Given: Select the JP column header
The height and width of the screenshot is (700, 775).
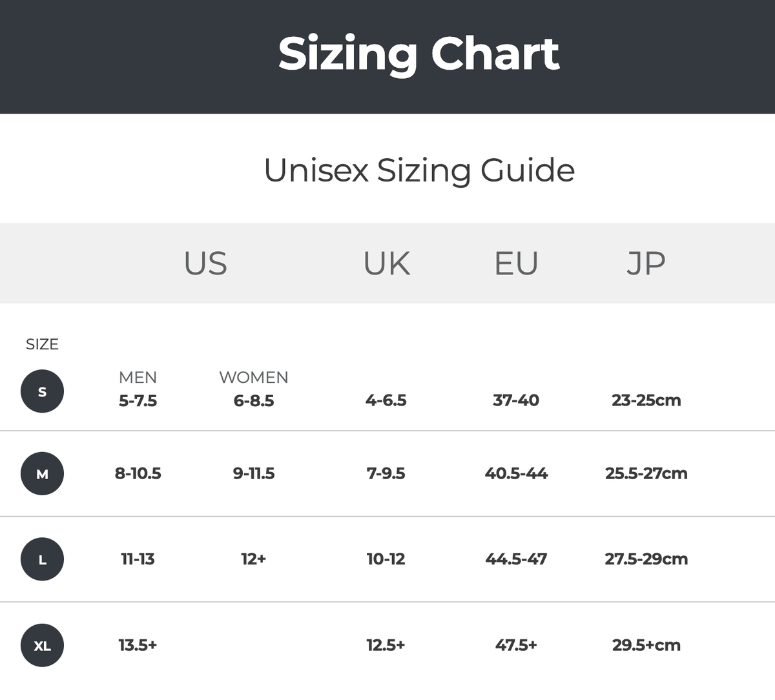Looking at the screenshot, I should coord(646,263).
